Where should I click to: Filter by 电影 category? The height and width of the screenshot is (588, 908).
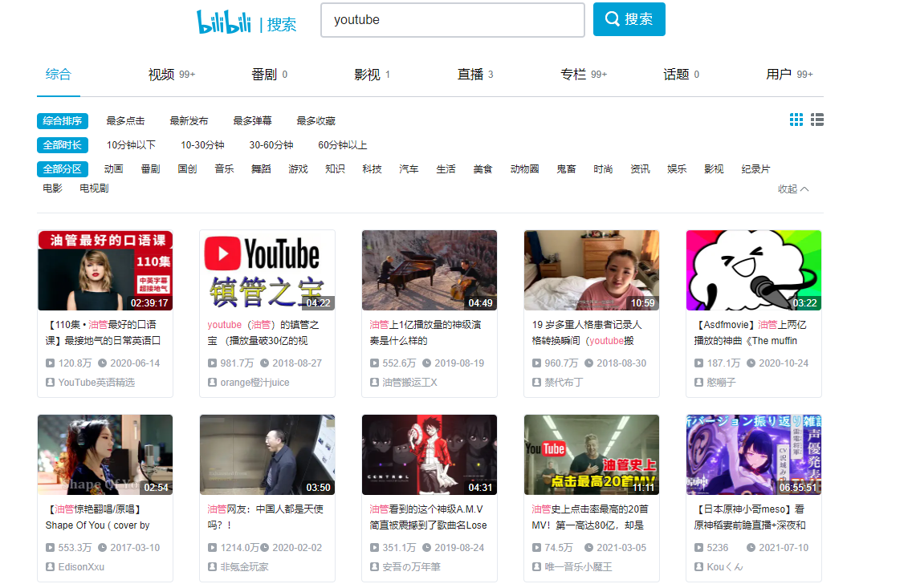click(x=52, y=188)
